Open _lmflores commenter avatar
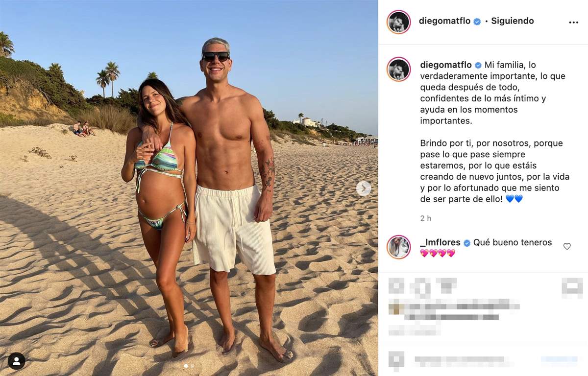The image size is (588, 376). coord(398,247)
